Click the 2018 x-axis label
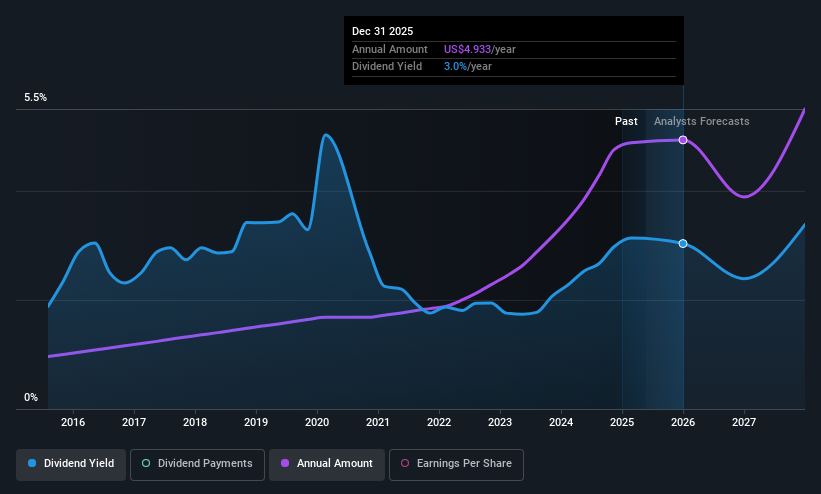The image size is (821, 494). coord(195,422)
